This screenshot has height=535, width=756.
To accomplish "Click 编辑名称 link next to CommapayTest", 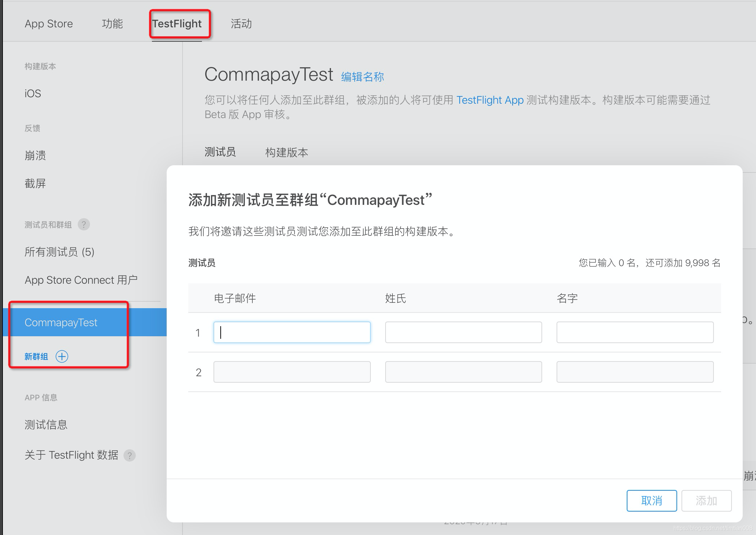I will (362, 77).
